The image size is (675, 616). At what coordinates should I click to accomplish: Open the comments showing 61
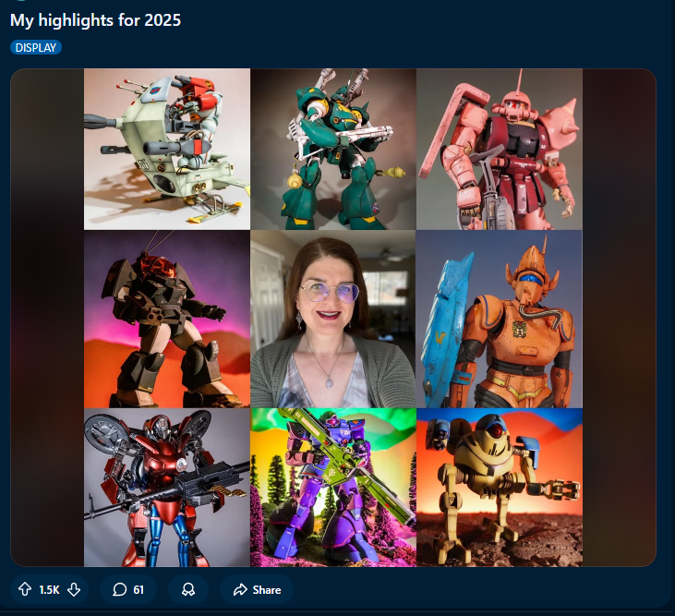128,589
